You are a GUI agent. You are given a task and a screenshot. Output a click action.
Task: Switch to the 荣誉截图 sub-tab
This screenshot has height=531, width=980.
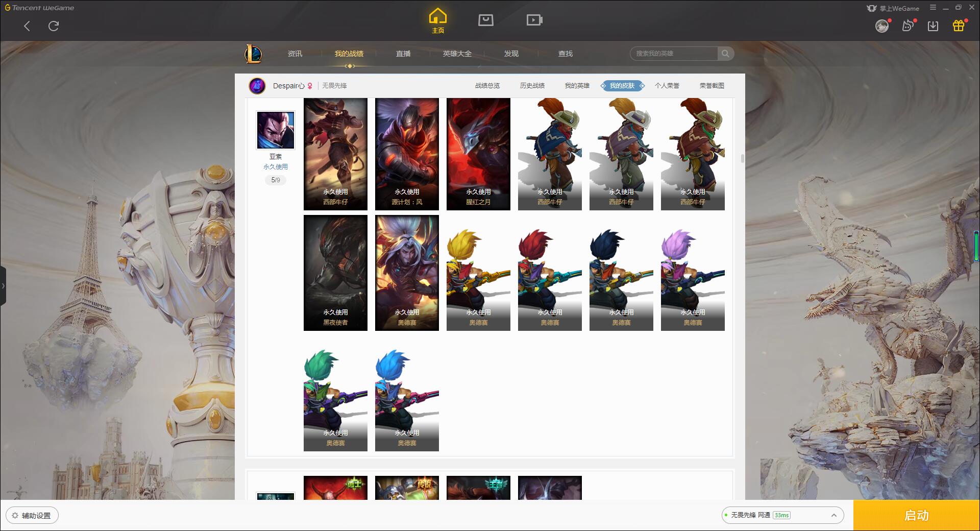coord(712,86)
